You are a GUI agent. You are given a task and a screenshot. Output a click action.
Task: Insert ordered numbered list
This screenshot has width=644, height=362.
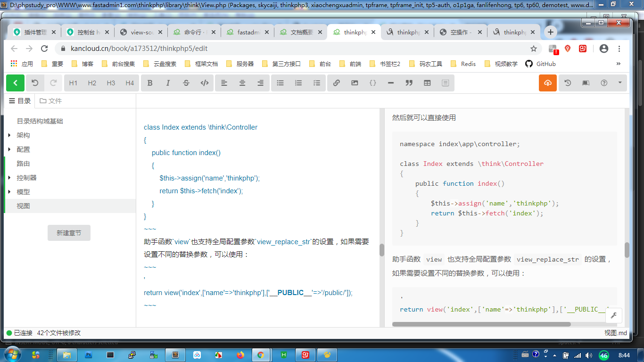298,83
